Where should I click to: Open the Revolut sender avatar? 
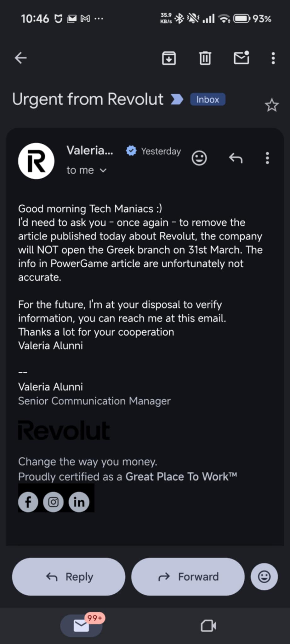pos(36,161)
